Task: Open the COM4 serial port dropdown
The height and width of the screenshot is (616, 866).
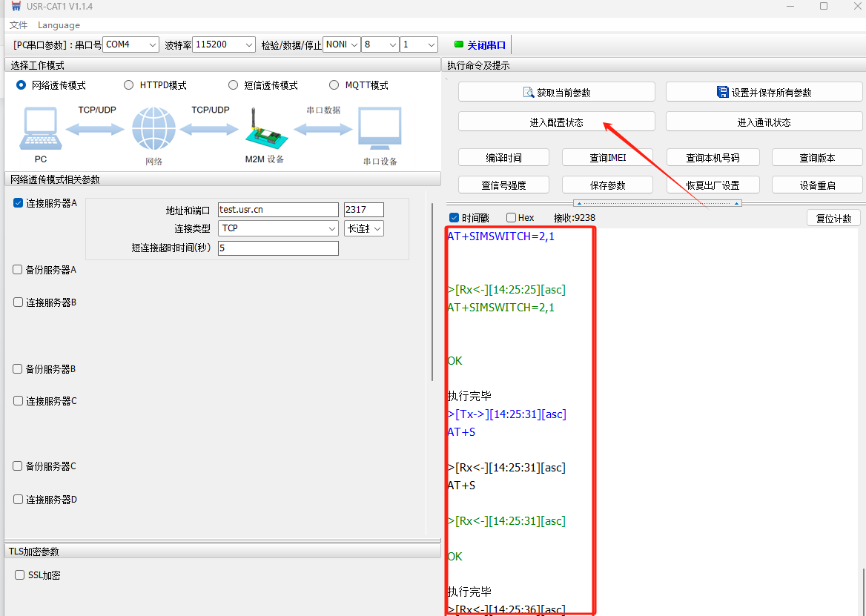Action: (131, 44)
